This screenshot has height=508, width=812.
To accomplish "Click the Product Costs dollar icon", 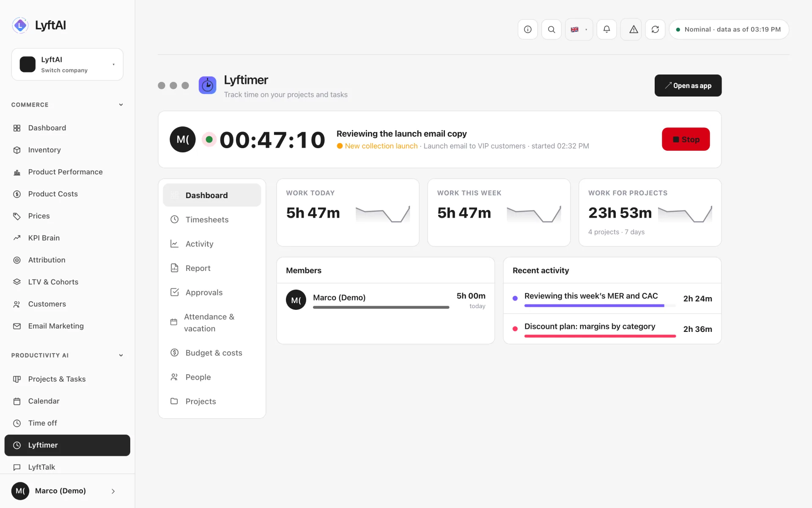I will point(17,194).
